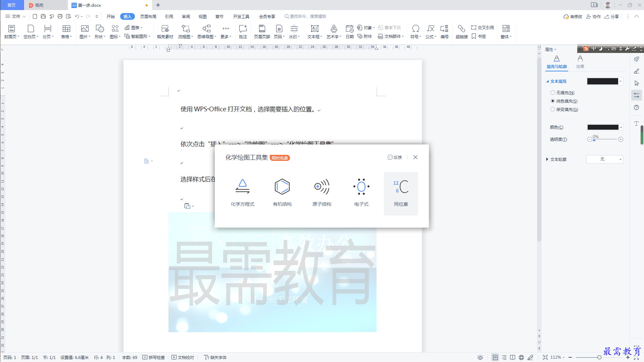Insert 日期 date

[x=350, y=32]
